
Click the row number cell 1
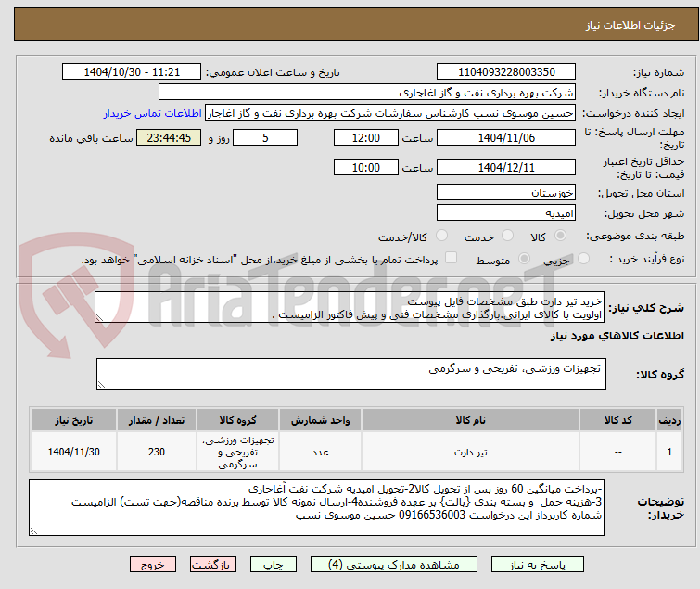[x=669, y=452]
